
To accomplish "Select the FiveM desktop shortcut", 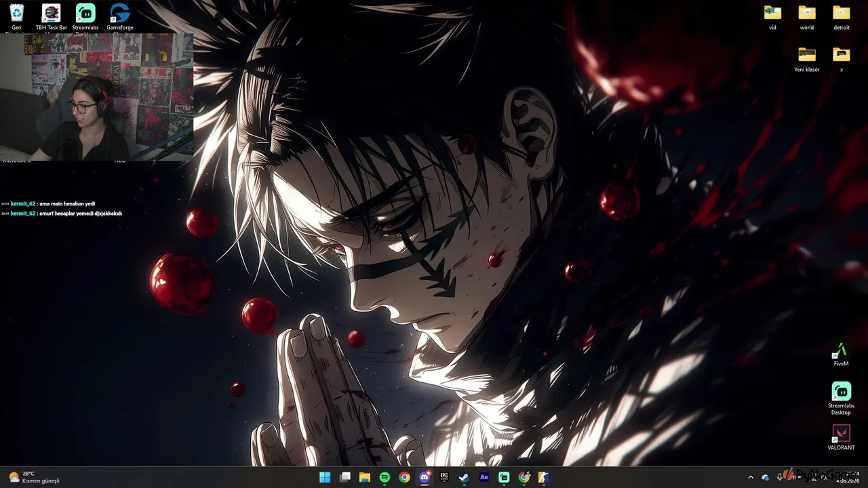I will (x=841, y=354).
